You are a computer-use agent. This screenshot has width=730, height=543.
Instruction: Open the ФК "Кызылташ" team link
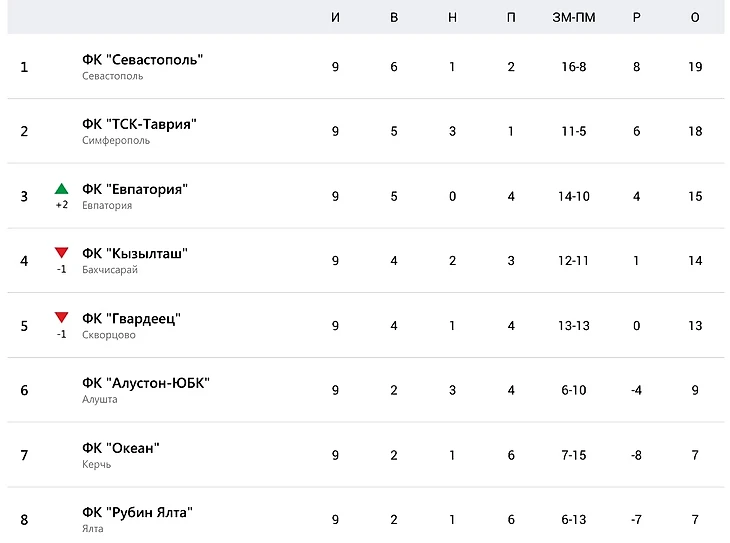coord(135,254)
